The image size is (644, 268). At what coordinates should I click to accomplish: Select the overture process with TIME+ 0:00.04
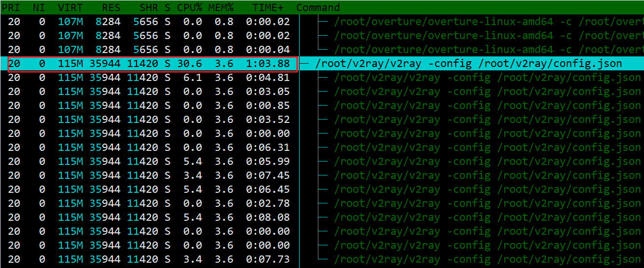click(322, 50)
